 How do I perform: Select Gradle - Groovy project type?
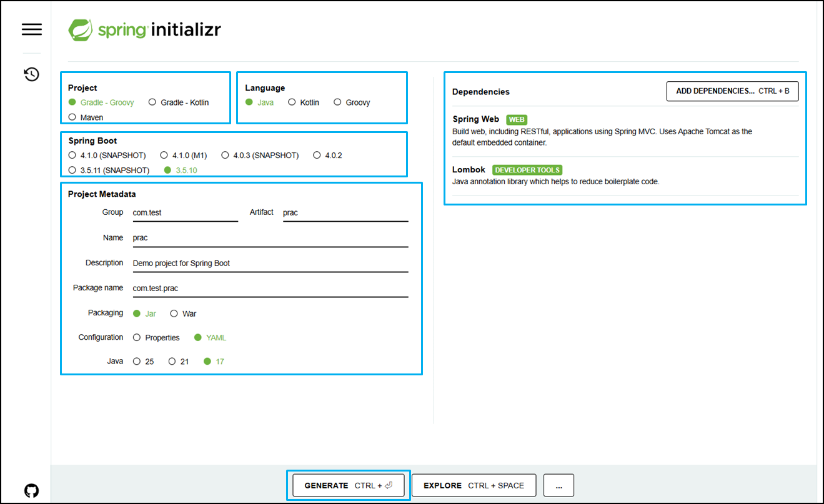[101, 102]
